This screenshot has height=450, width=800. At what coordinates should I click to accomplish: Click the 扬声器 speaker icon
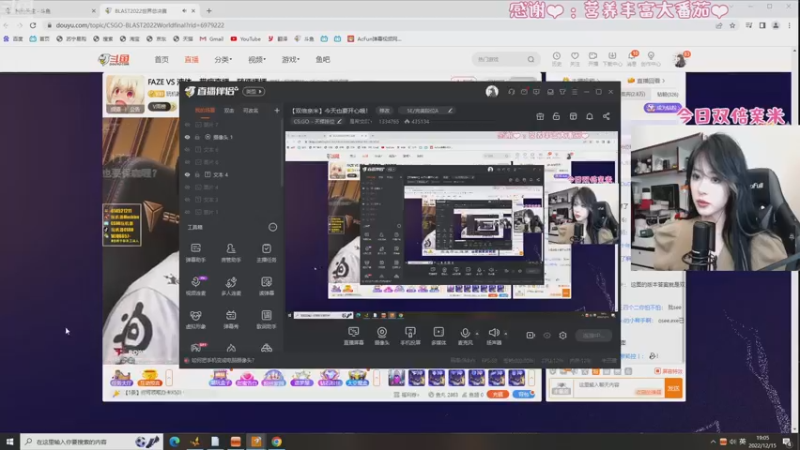click(x=493, y=333)
